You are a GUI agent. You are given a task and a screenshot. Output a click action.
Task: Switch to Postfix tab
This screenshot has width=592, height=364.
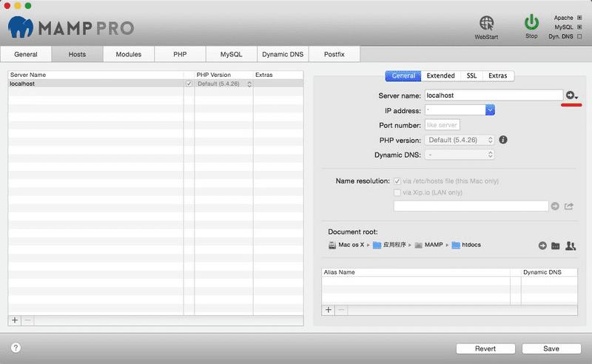pyautogui.click(x=334, y=54)
